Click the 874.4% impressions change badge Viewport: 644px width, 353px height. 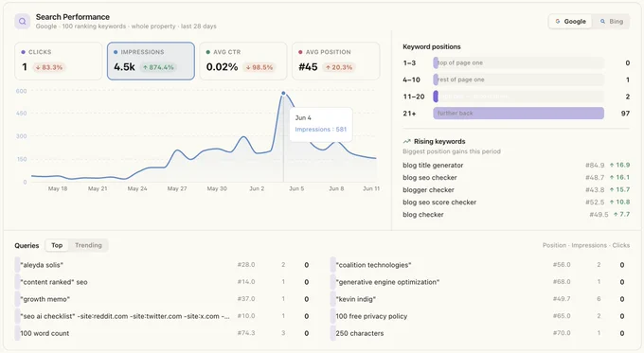pos(158,67)
